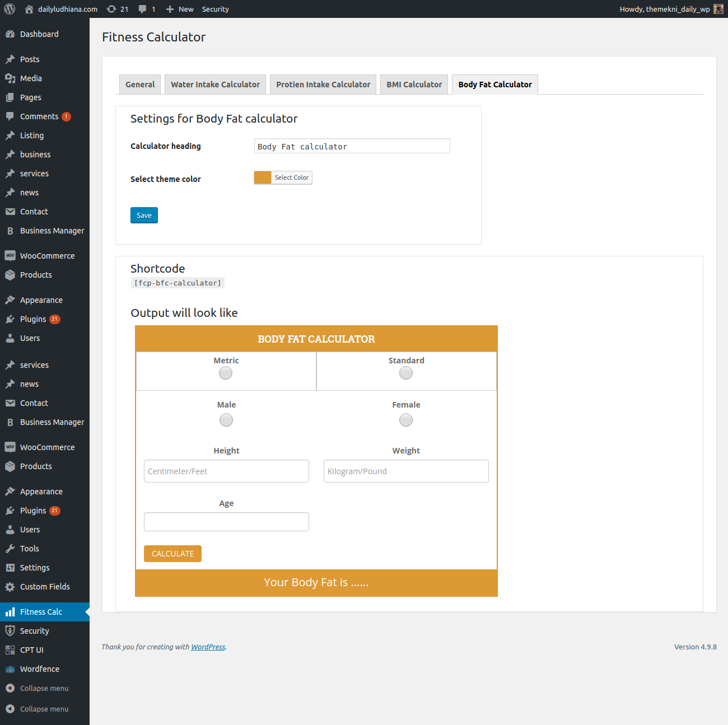
Task: Click the WordPress logo in admin bar
Action: (x=10, y=9)
